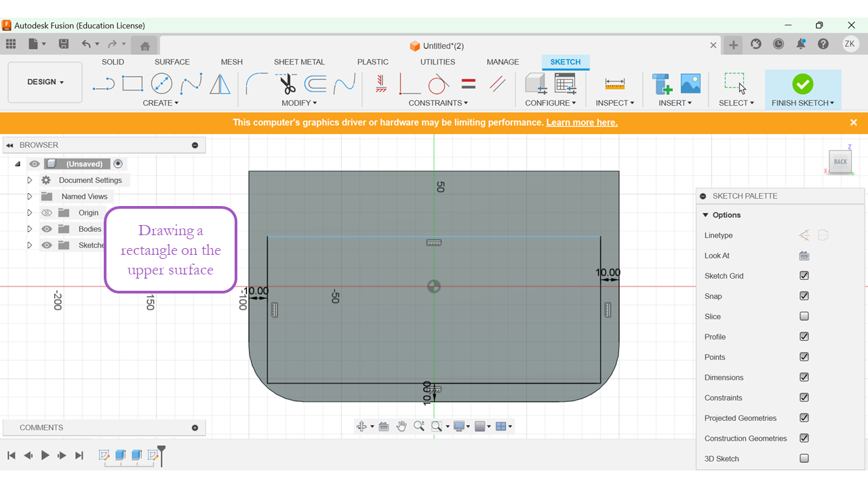Toggle Constraints checkbox
The width and height of the screenshot is (868, 488).
click(804, 398)
